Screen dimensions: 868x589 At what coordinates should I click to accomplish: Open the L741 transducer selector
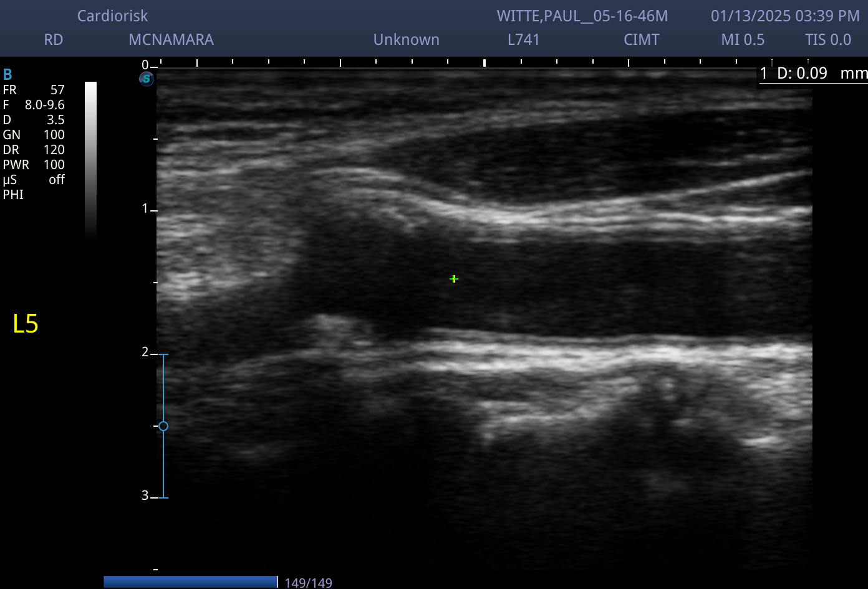(524, 40)
